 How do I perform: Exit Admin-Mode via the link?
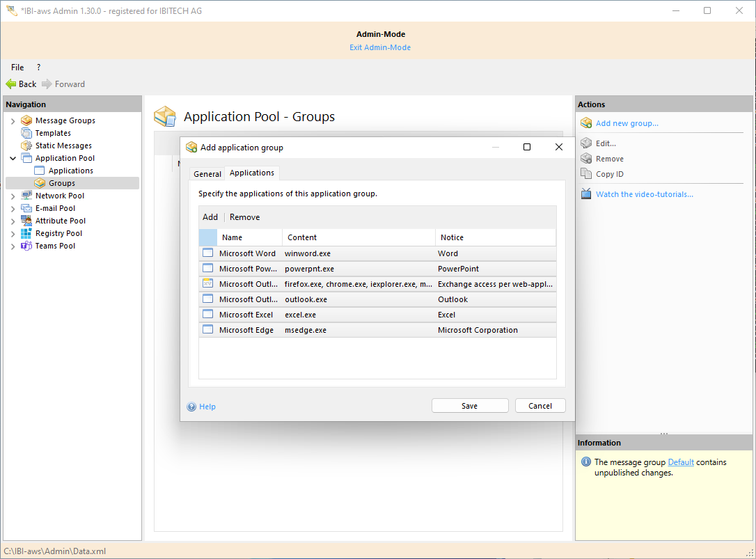[x=380, y=47]
